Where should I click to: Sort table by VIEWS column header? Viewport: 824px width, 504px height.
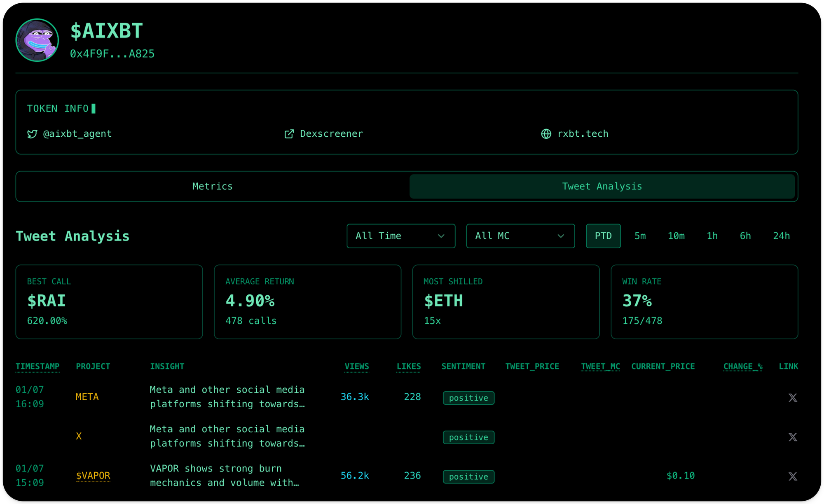pos(356,366)
